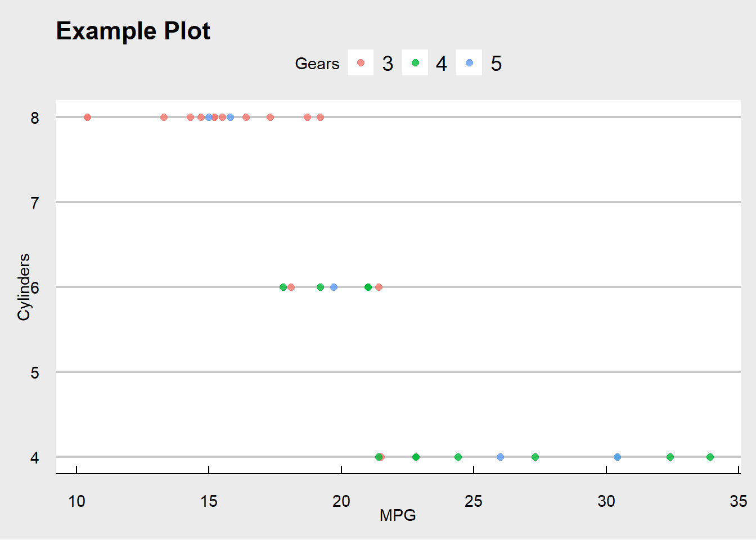The image size is (756, 540).
Task: Click the x-axis tick label "25"
Action: click(474, 501)
